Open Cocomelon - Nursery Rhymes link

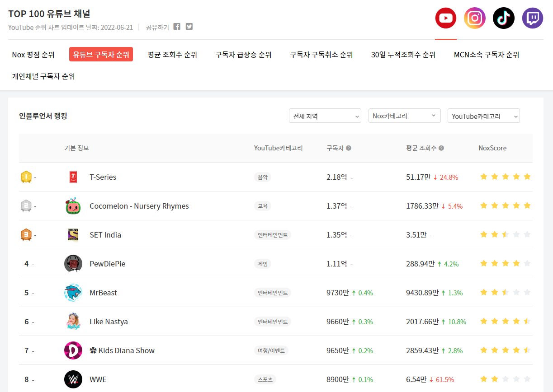(x=139, y=206)
